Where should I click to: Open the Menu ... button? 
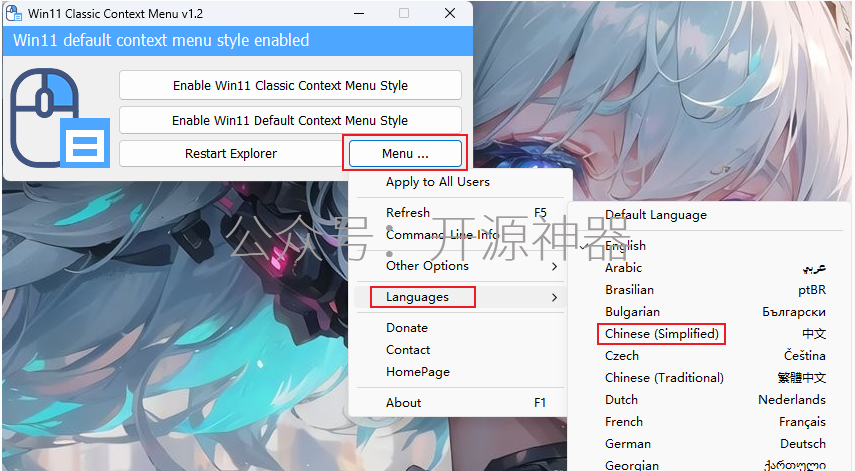tap(405, 154)
